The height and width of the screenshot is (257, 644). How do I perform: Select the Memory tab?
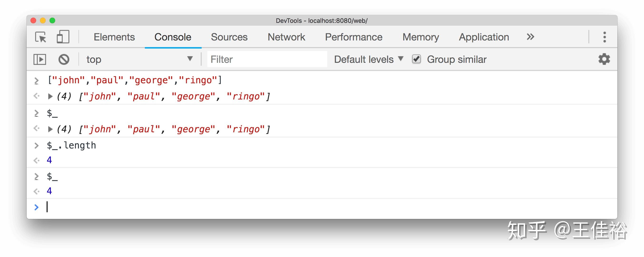tap(420, 37)
